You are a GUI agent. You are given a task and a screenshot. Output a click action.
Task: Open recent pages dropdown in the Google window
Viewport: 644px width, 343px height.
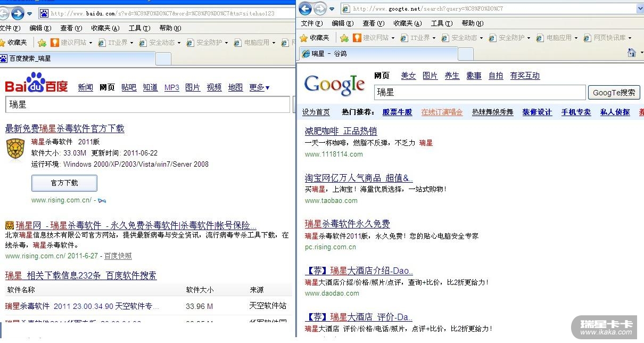332,9
